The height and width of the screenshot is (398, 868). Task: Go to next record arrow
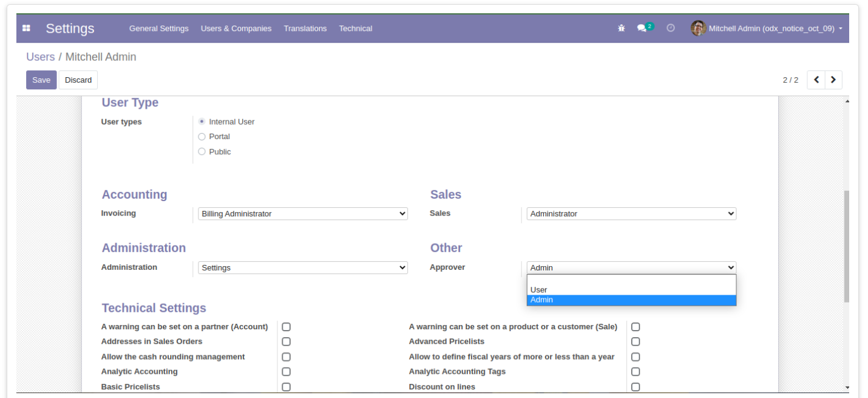[833, 80]
